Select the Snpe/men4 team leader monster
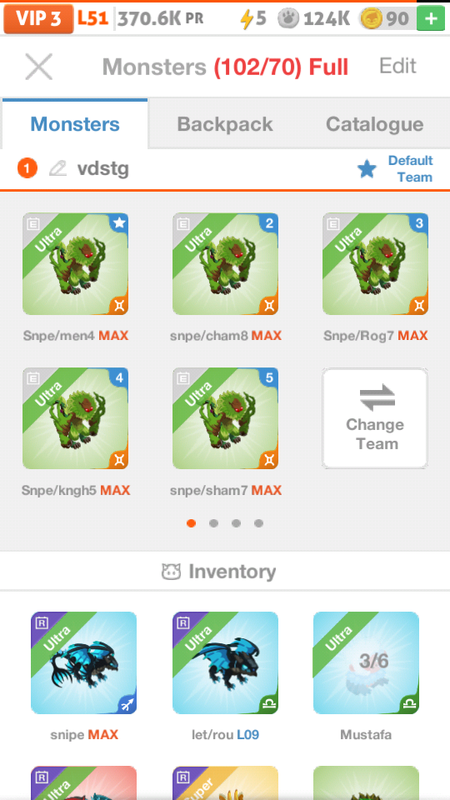 tap(76, 264)
